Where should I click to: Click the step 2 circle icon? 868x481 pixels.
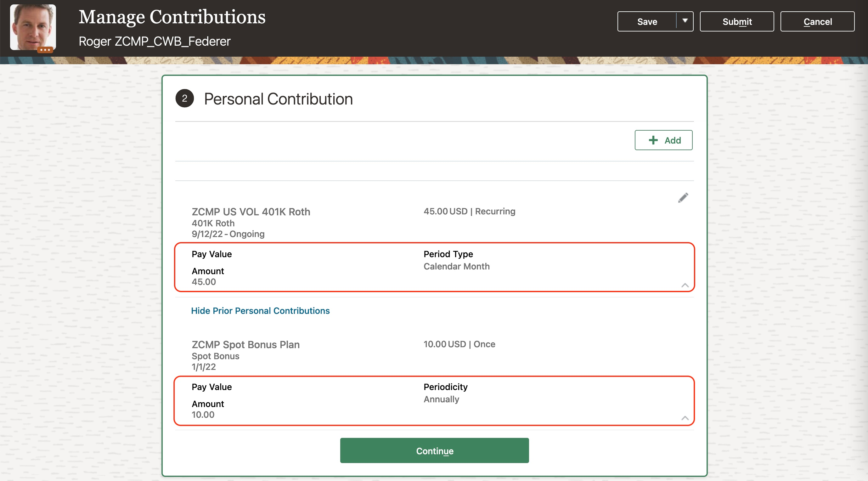[x=184, y=99]
